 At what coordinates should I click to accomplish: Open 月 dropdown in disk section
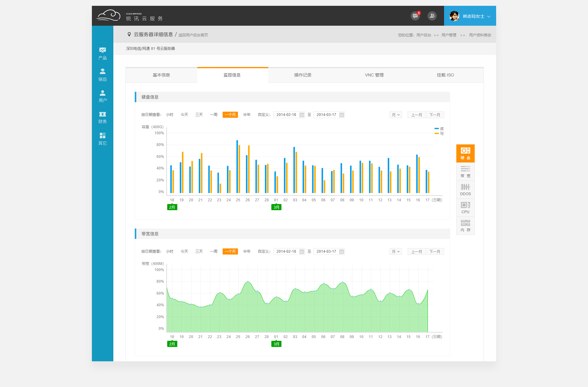click(x=395, y=115)
